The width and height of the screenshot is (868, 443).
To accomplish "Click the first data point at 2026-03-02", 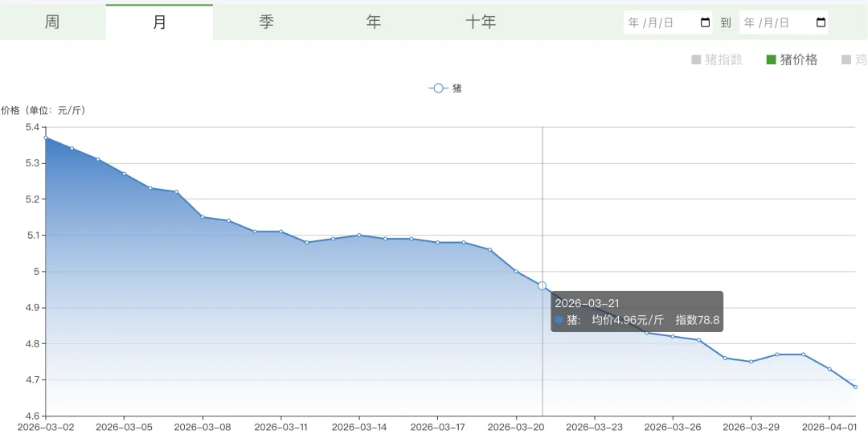I will point(46,137).
